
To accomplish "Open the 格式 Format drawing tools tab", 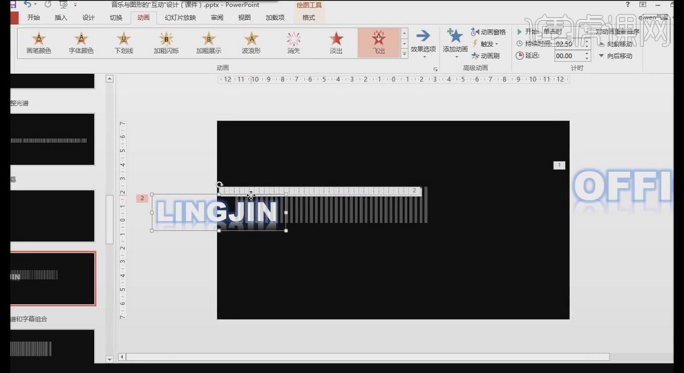I will pos(309,17).
